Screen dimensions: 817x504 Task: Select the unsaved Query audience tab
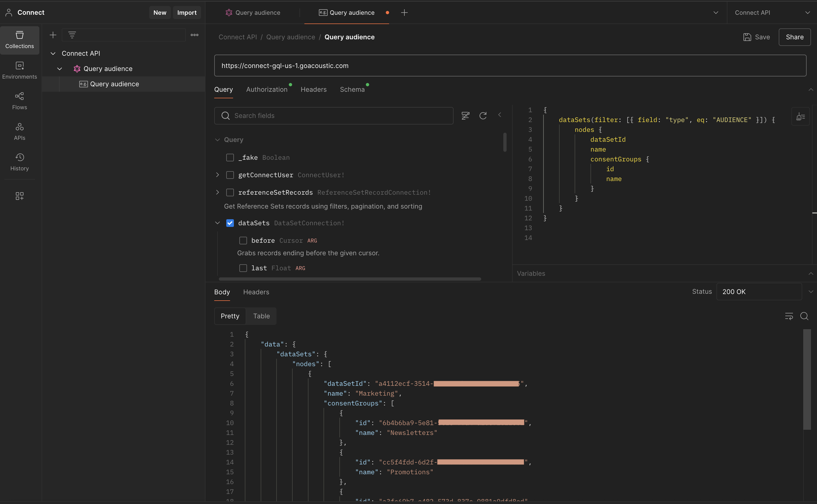click(x=347, y=13)
